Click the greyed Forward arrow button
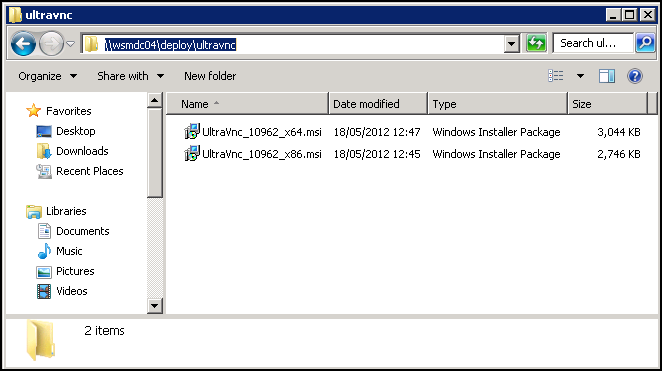 click(52, 43)
